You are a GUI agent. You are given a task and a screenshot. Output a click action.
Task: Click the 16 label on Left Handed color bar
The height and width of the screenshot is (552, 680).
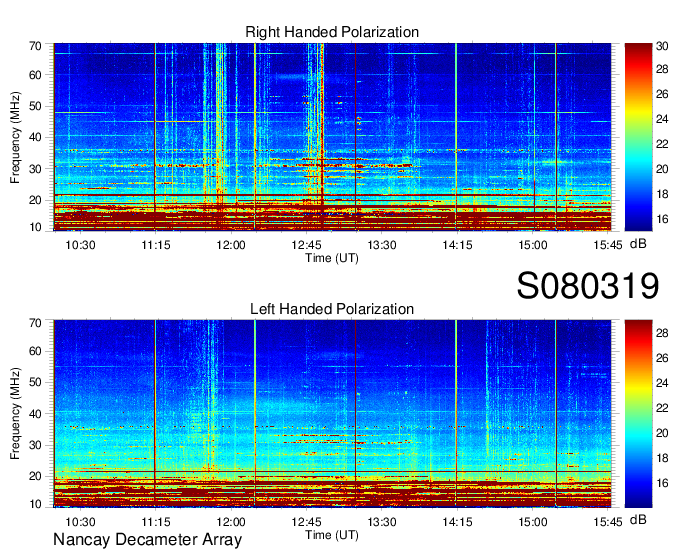pyautogui.click(x=662, y=483)
